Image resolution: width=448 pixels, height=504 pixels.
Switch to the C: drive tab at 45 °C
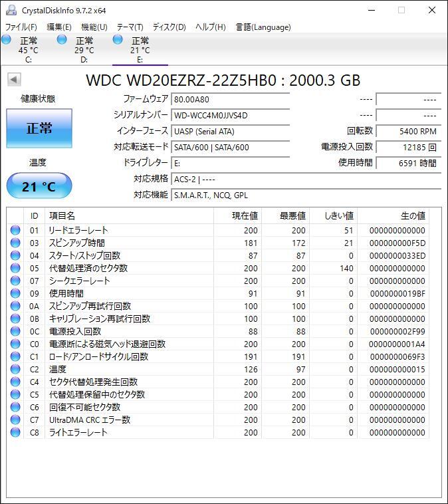pyautogui.click(x=29, y=50)
